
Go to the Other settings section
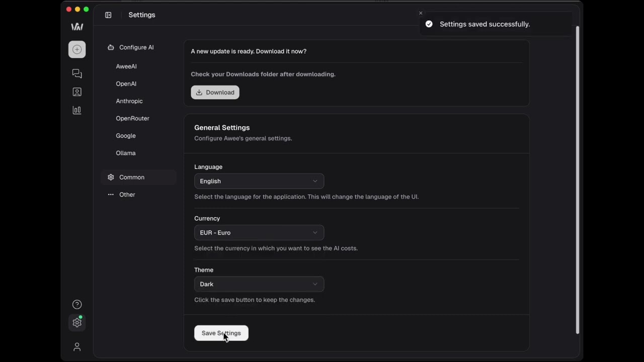127,195
